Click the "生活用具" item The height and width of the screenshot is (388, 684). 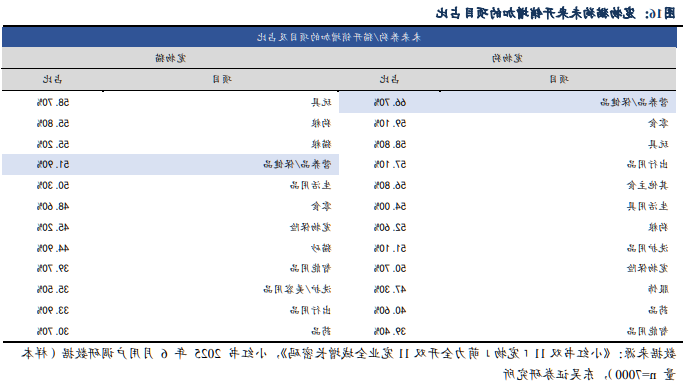[x=647, y=206]
